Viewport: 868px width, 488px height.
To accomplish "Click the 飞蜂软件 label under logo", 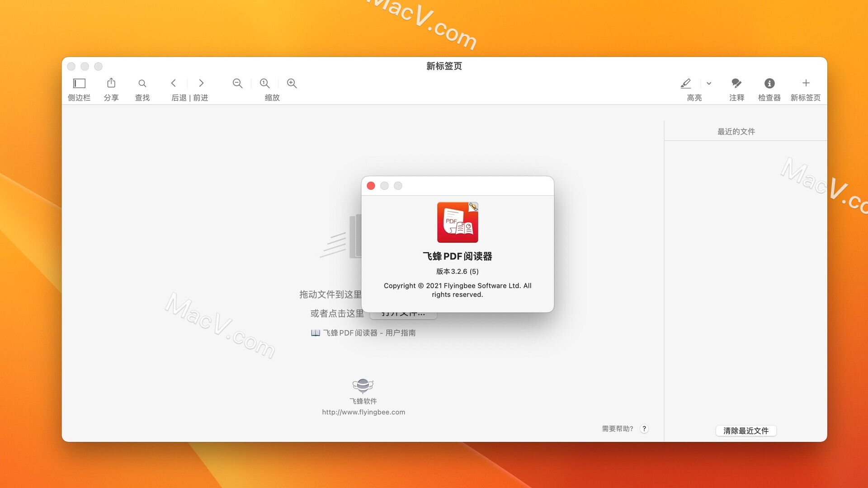I will (x=363, y=401).
